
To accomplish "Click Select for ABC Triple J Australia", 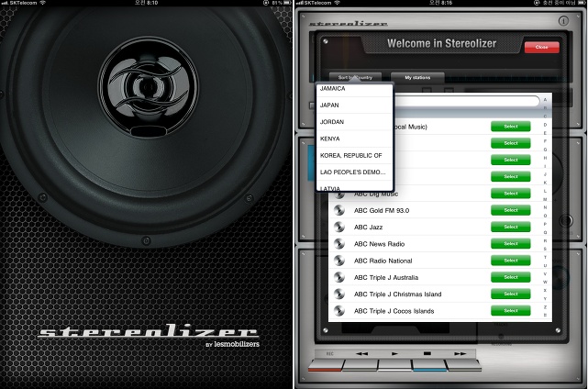I will click(510, 277).
